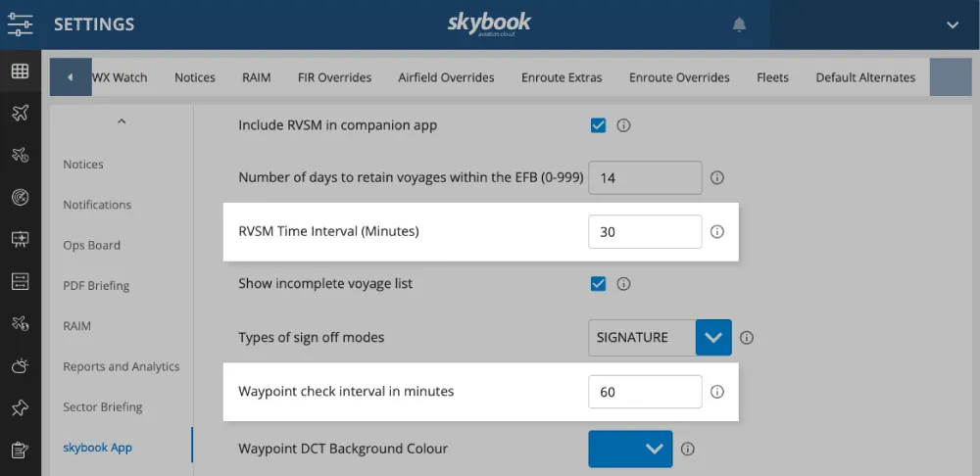This screenshot has width=980, height=476.
Task: Open the presentation board icon in sidebar
Action: click(x=20, y=239)
